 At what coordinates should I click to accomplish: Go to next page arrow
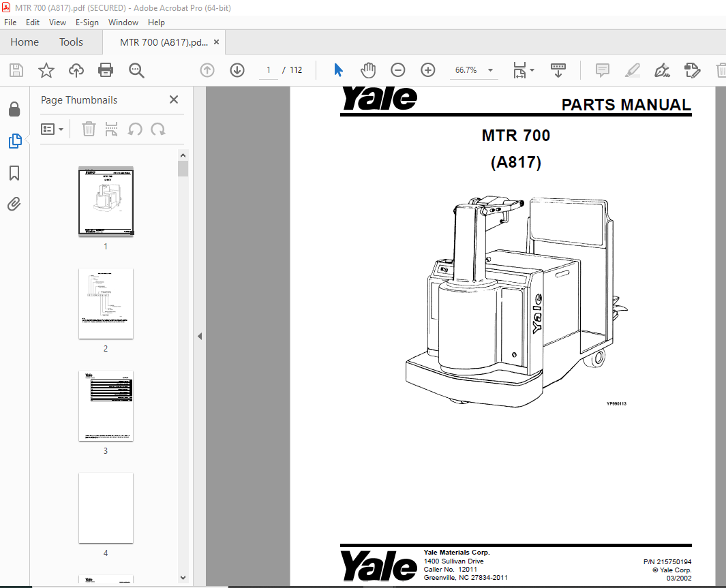(237, 70)
